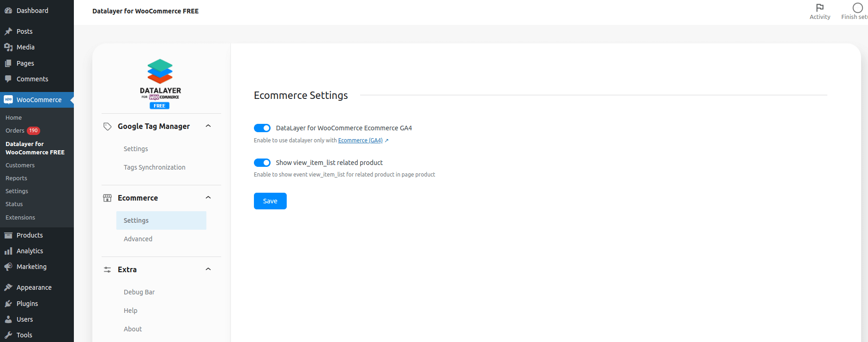The image size is (868, 342).
Task: Open WooCommerce Customers submenu
Action: 20,165
